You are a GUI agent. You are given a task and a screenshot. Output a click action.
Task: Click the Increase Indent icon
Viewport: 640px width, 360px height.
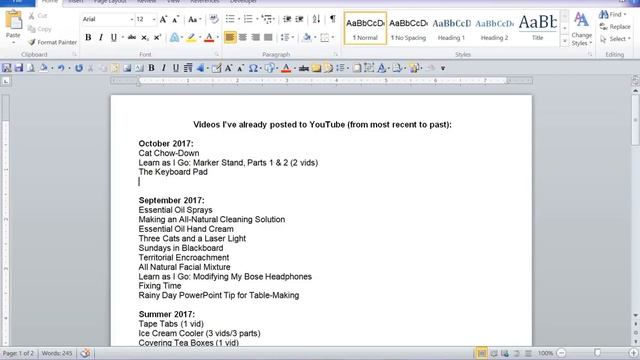click(x=299, y=19)
